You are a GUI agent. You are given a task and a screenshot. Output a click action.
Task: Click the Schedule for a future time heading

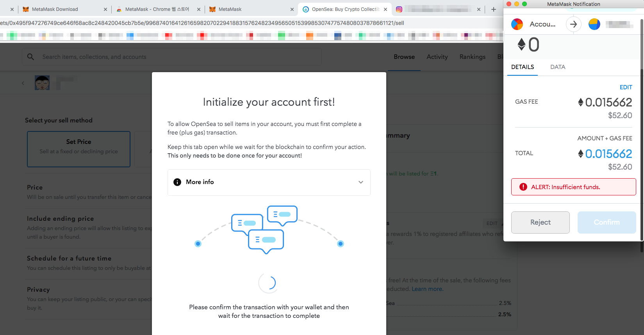coord(69,259)
